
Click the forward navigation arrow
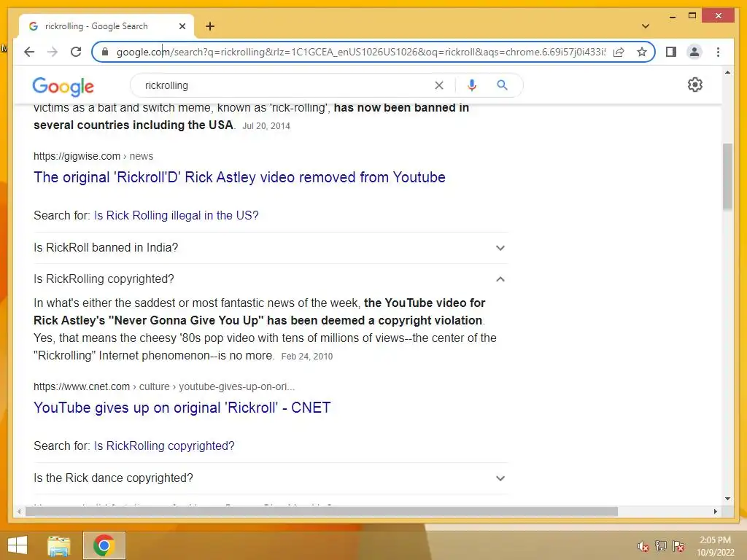53,52
